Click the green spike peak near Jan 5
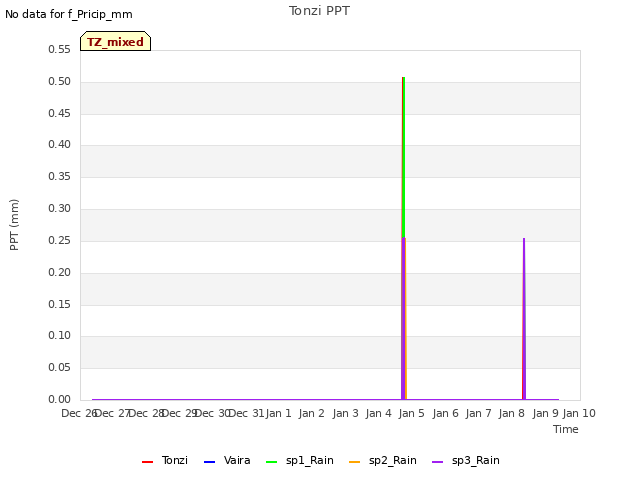The height and width of the screenshot is (480, 640). pyautogui.click(x=404, y=78)
